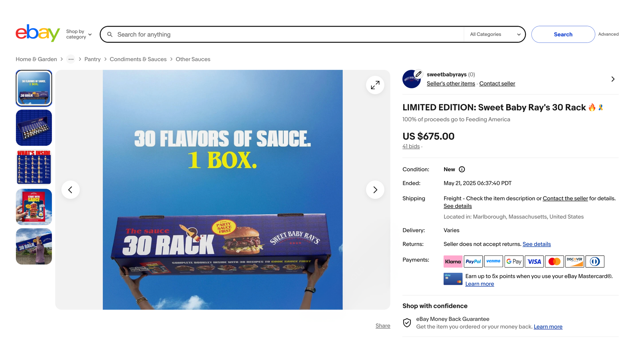The image size is (644, 352).
Task: Go to previous product image arrow
Action: [x=70, y=190]
